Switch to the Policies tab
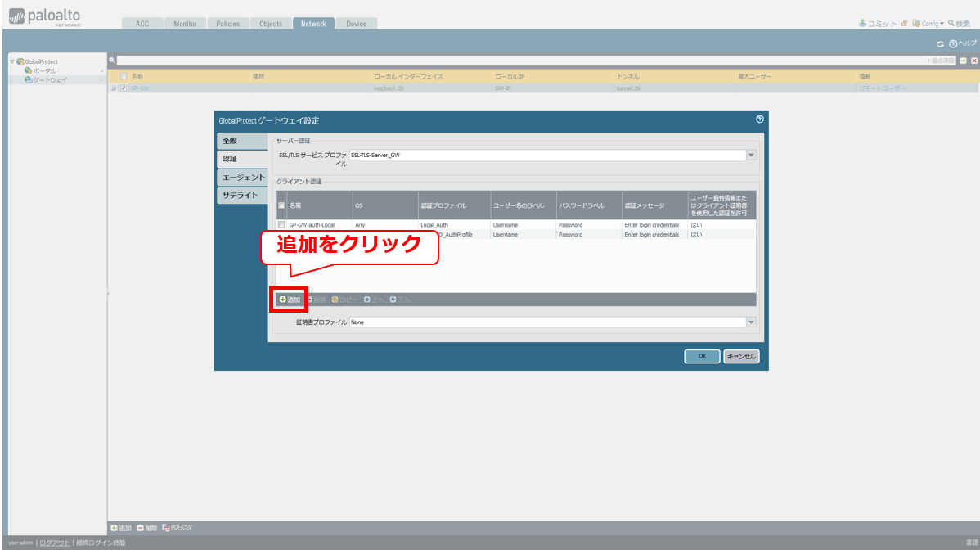Screen dimensions: 980x550 [x=227, y=24]
